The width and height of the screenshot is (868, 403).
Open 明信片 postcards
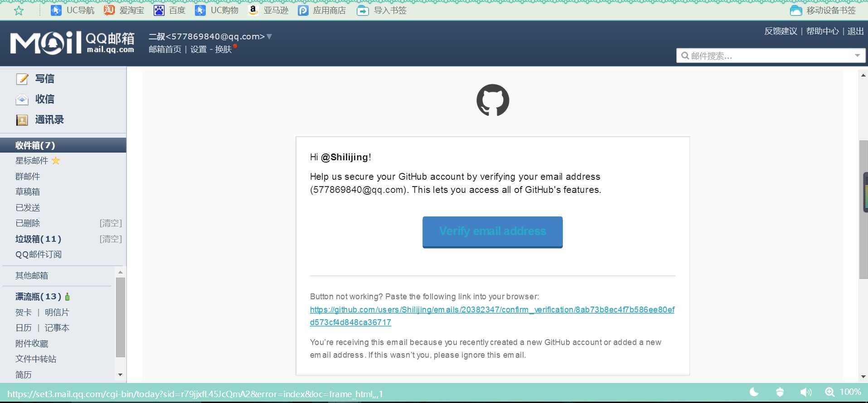pos(57,312)
